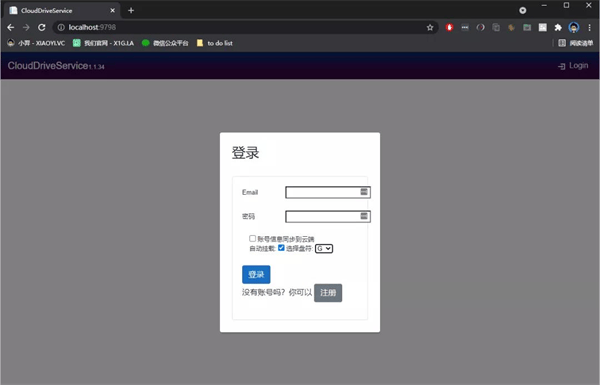Open the QR code extension icon
The image size is (600, 385).
pyautogui.click(x=543, y=27)
